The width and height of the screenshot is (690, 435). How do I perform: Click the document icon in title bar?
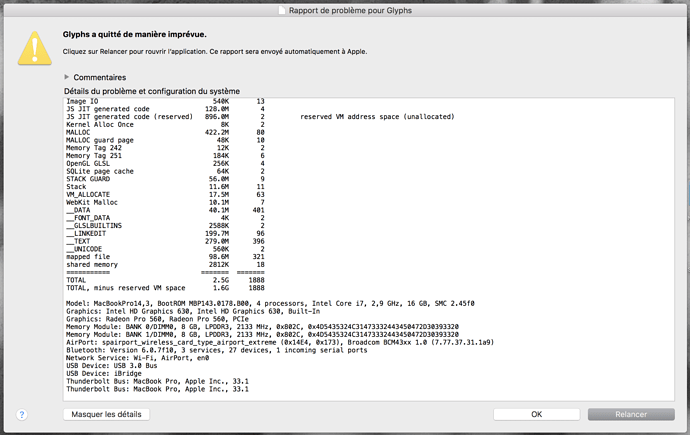point(282,10)
